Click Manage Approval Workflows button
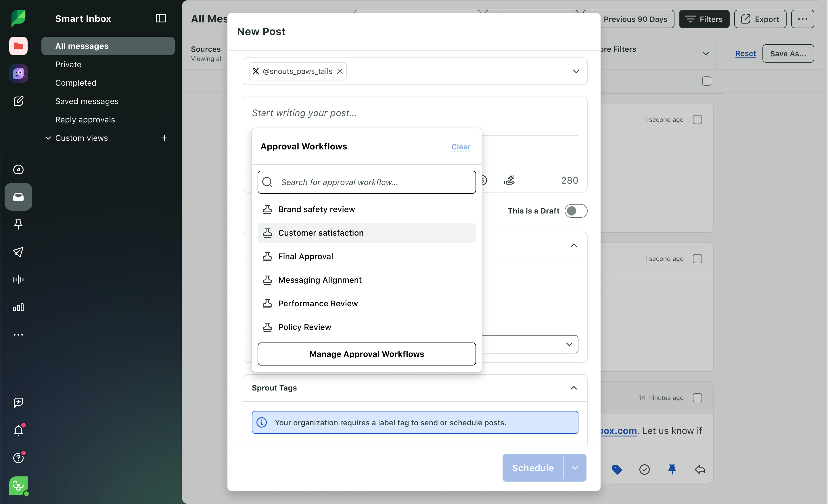This screenshot has width=828, height=504. (x=366, y=354)
